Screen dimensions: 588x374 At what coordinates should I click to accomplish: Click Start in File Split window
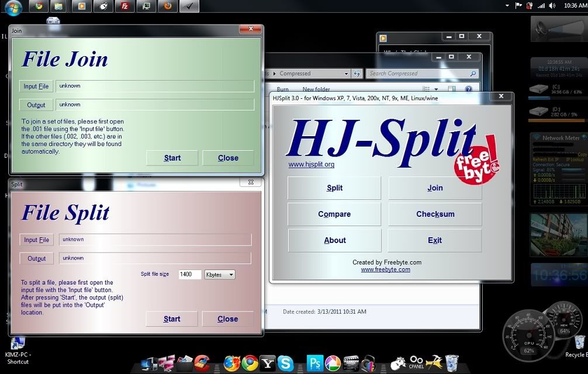coord(172,319)
